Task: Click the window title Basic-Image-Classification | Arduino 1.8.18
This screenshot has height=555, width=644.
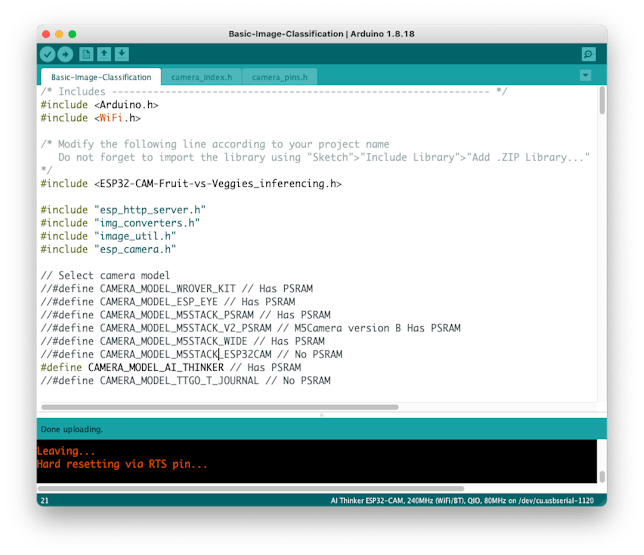Action: coord(321,34)
